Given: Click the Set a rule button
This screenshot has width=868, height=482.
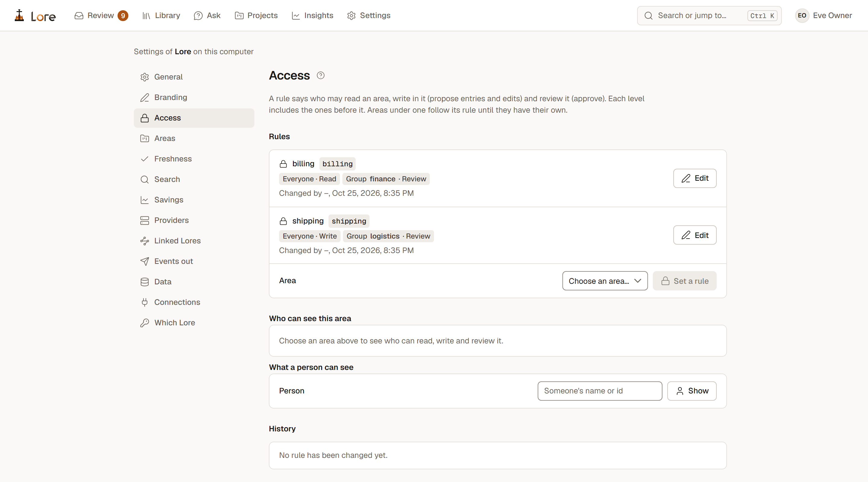Looking at the screenshot, I should 684,281.
